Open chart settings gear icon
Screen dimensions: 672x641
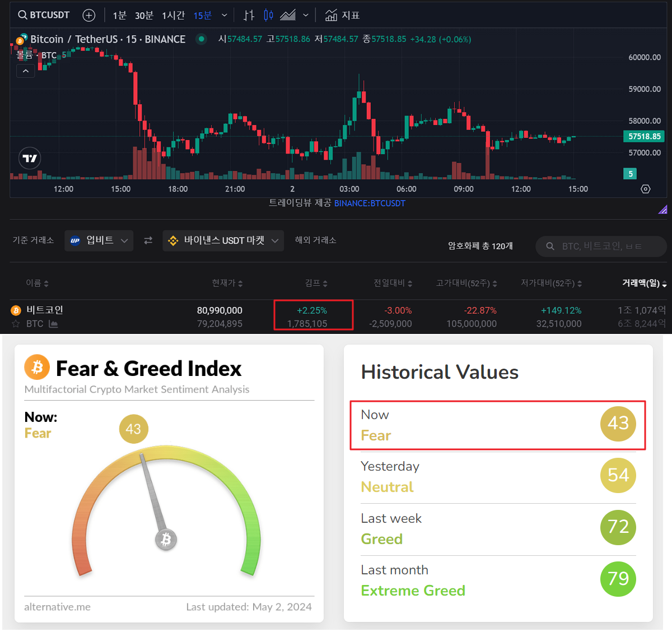point(645,189)
